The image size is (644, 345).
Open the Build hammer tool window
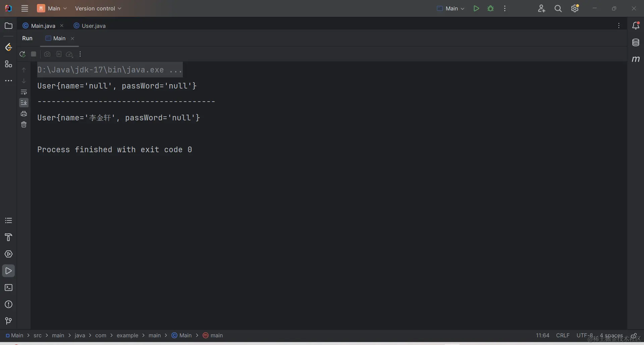point(9,237)
